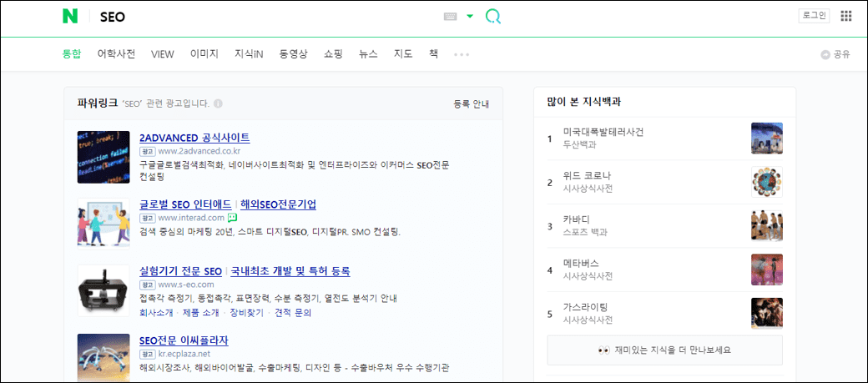Click the 메타버스 thumbnail image

click(x=767, y=270)
